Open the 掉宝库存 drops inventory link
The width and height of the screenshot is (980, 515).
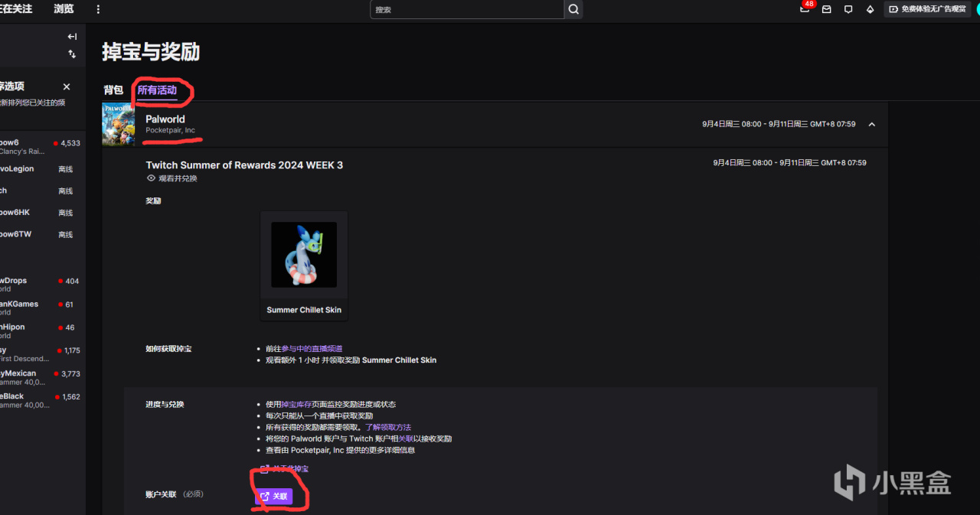(296, 404)
